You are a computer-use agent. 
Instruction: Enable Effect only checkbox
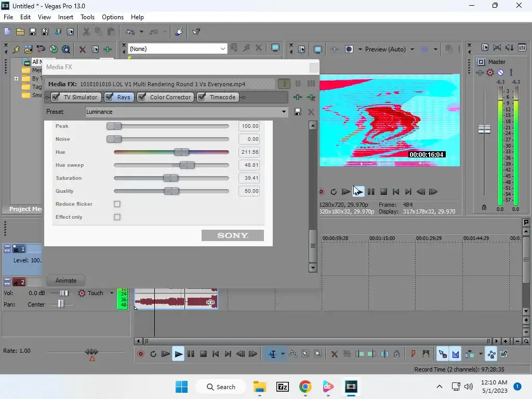pyautogui.click(x=117, y=217)
